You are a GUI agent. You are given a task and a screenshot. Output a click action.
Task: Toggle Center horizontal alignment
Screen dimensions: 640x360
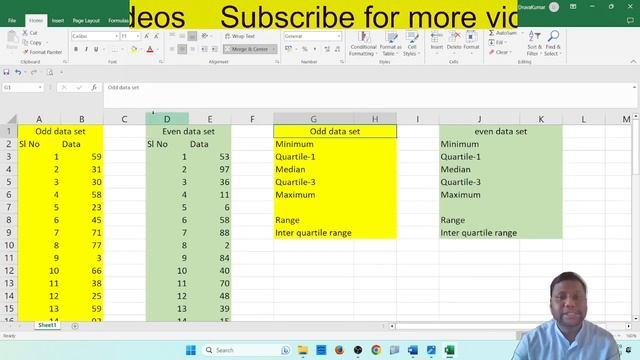coord(182,49)
